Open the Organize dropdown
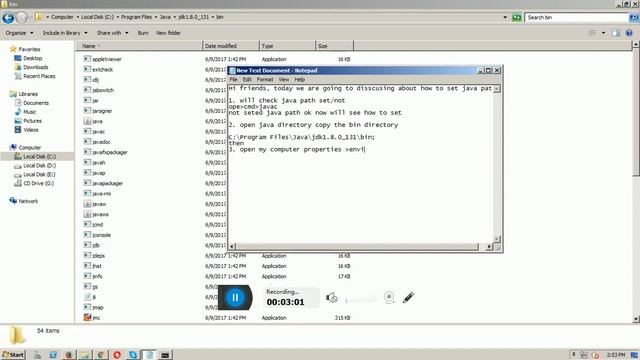 pos(20,33)
